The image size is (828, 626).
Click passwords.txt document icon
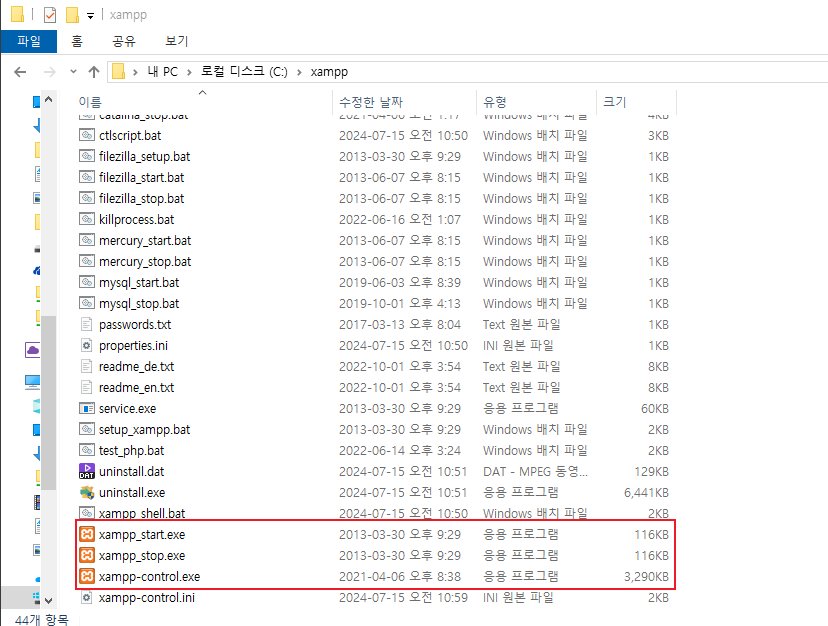point(87,324)
